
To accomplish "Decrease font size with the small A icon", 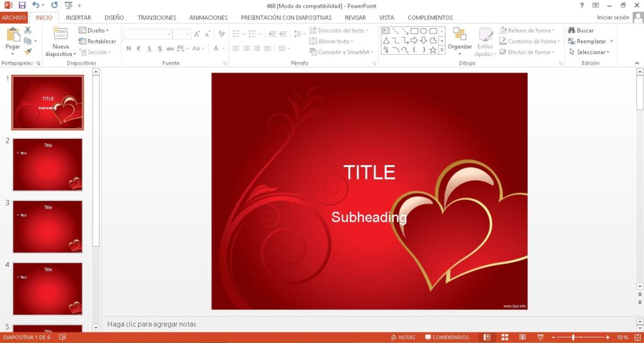I will [x=208, y=34].
